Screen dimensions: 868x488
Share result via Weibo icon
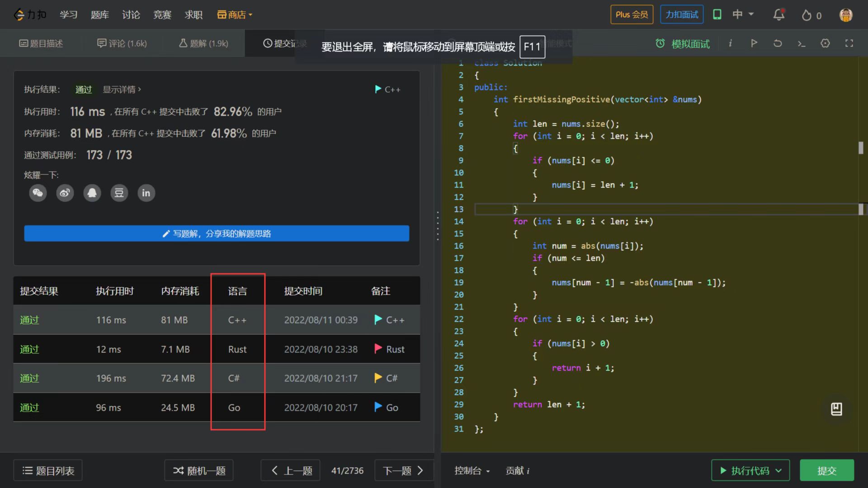65,193
